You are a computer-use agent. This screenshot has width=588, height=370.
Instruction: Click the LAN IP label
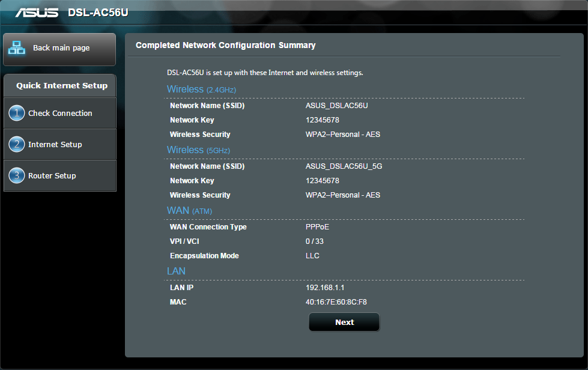[x=182, y=288]
